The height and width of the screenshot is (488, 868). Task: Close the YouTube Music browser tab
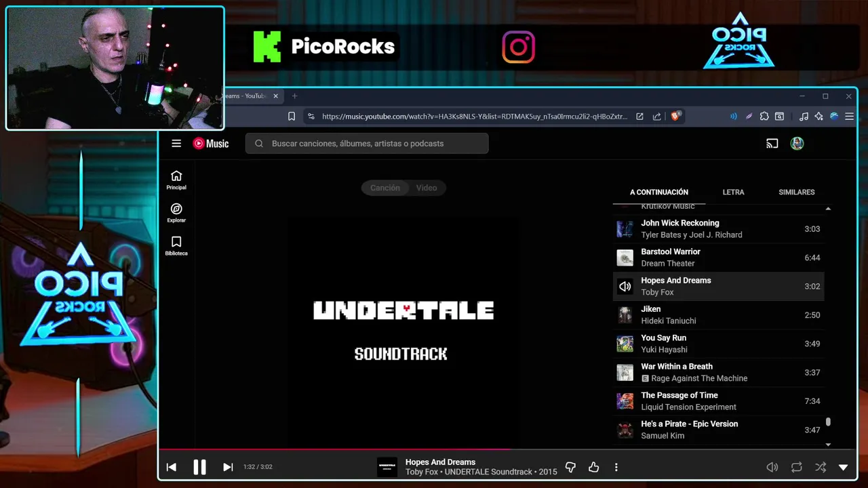[275, 96]
